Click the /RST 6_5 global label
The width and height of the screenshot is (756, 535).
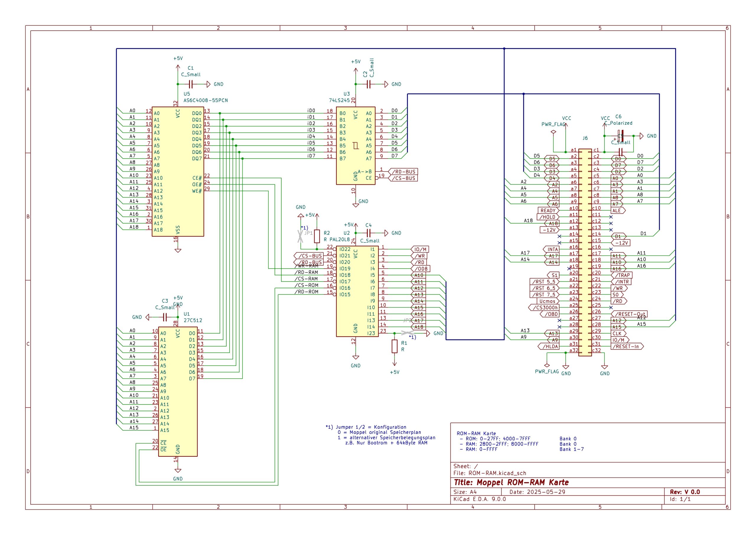click(545, 288)
